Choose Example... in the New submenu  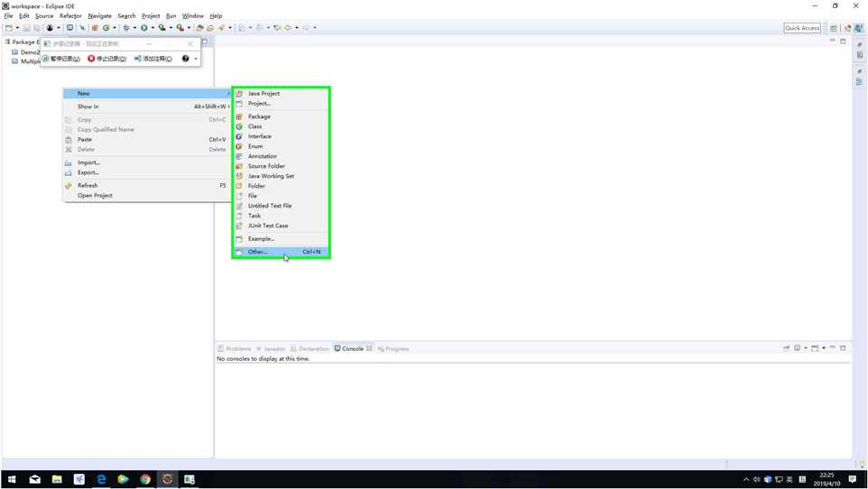coord(281,239)
